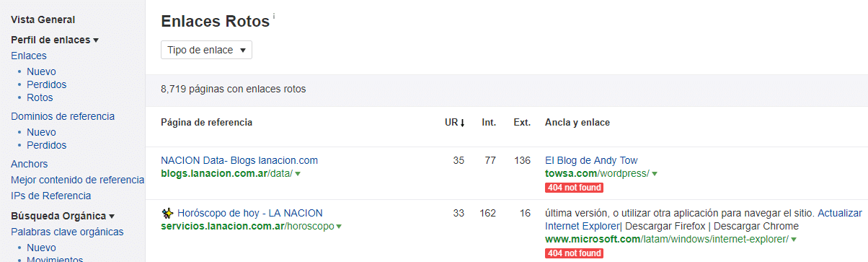Expand the towsa.com/wordpress/ URL arrow
Viewport: 868px width, 262px height.
point(655,174)
